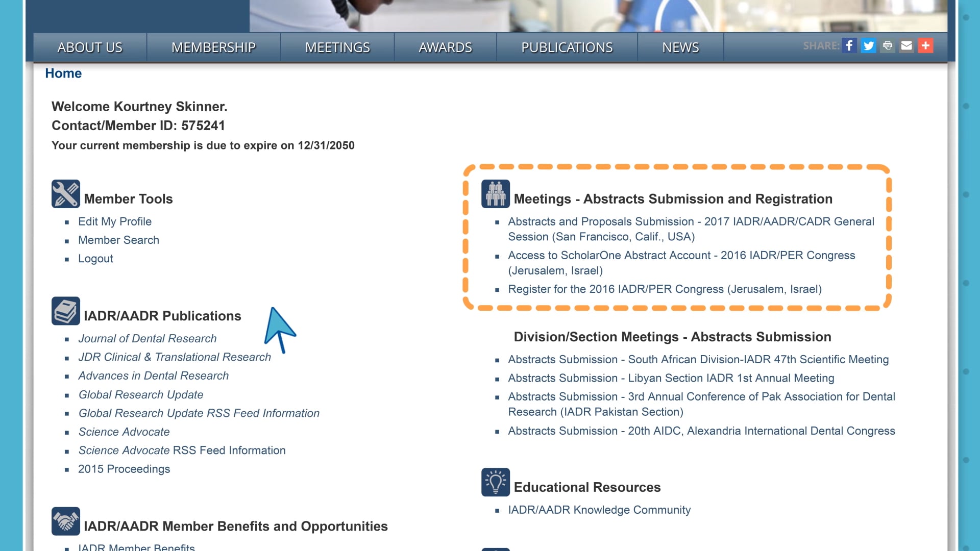Click Edit My Profile link
980x551 pixels.
[115, 221]
